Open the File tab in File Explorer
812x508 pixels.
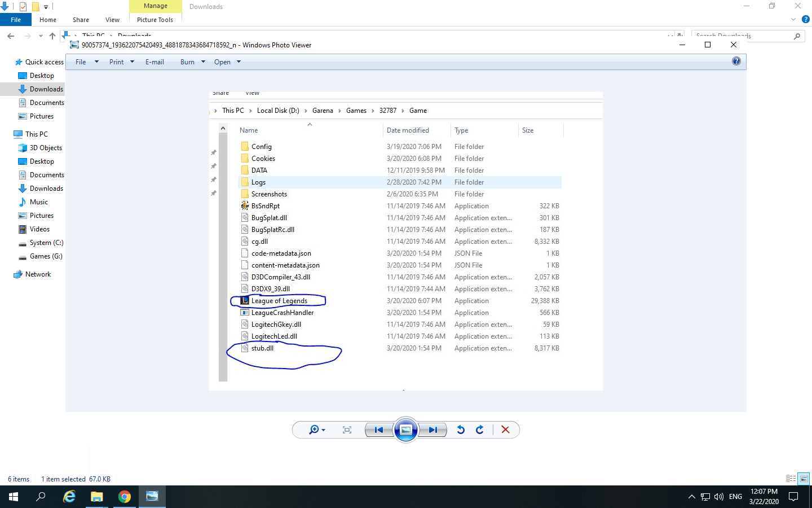tap(16, 20)
